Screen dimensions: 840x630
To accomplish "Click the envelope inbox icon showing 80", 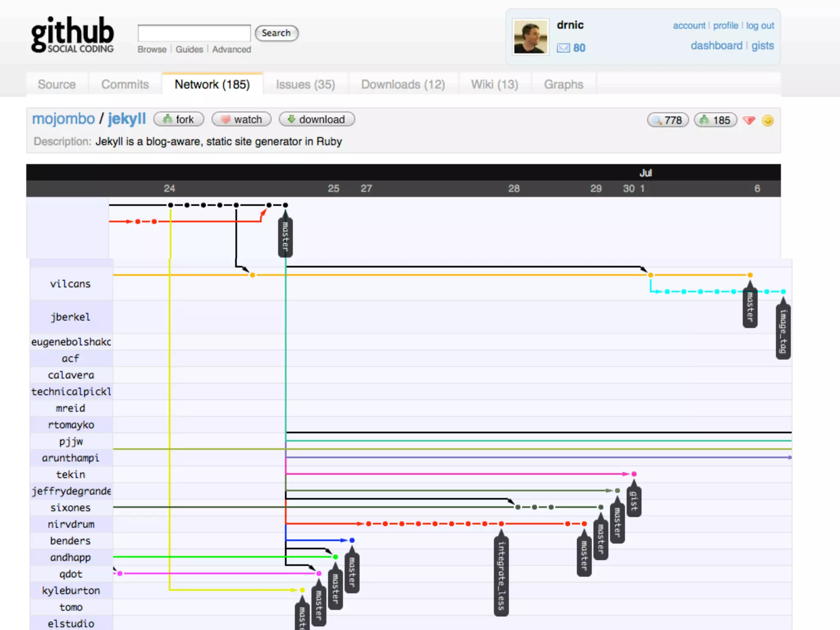I will 563,48.
